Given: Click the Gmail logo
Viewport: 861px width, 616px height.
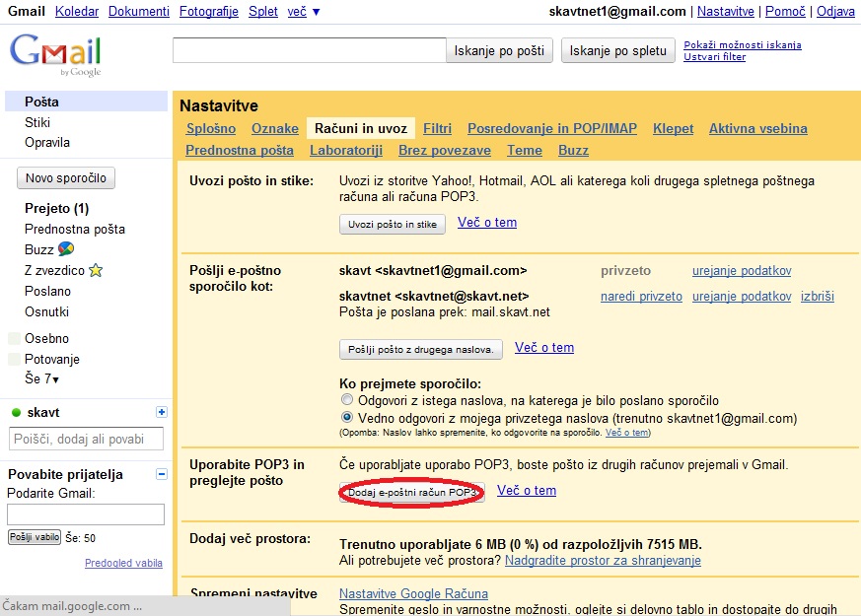Looking at the screenshot, I should (55, 54).
